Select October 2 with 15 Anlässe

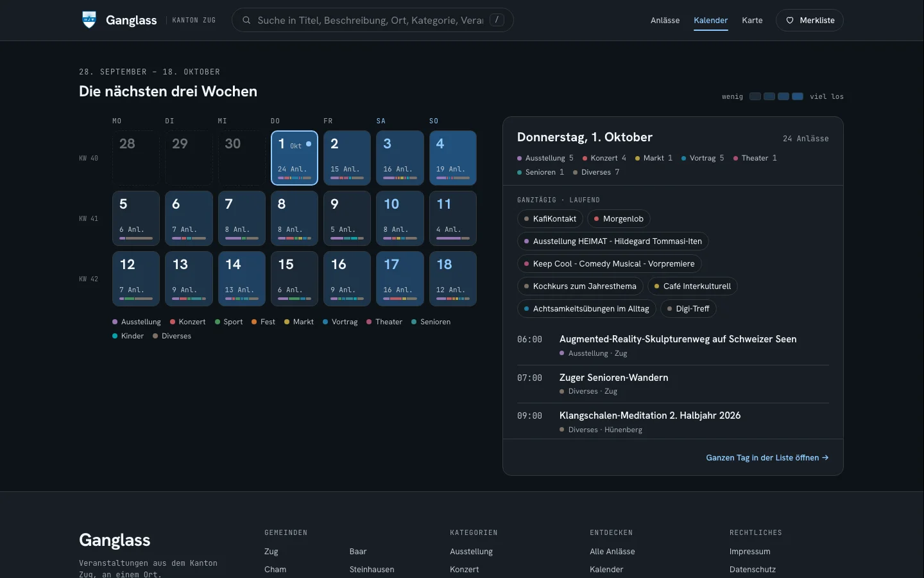pos(347,158)
